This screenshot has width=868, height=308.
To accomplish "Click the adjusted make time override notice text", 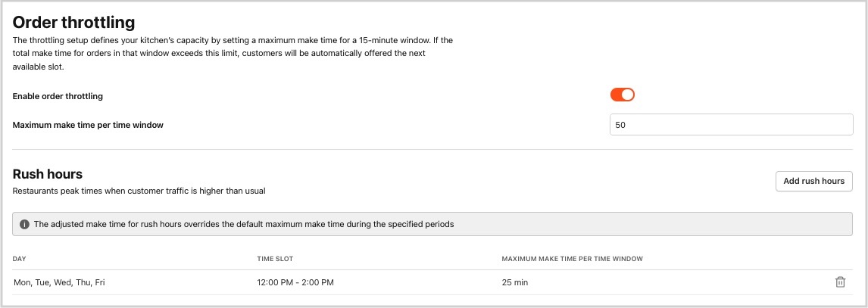I will point(244,225).
